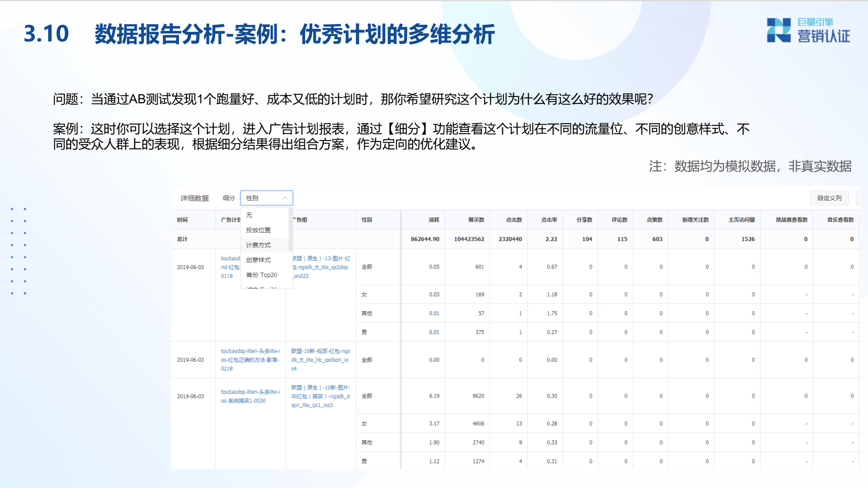Click the 分享数 column header
Screen dimensions: 868x488
(584, 220)
